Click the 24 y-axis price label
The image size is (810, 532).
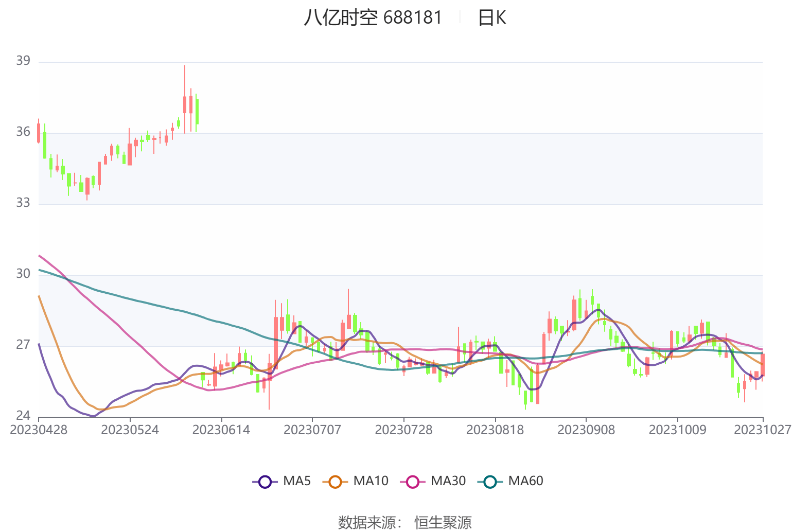tap(23, 416)
